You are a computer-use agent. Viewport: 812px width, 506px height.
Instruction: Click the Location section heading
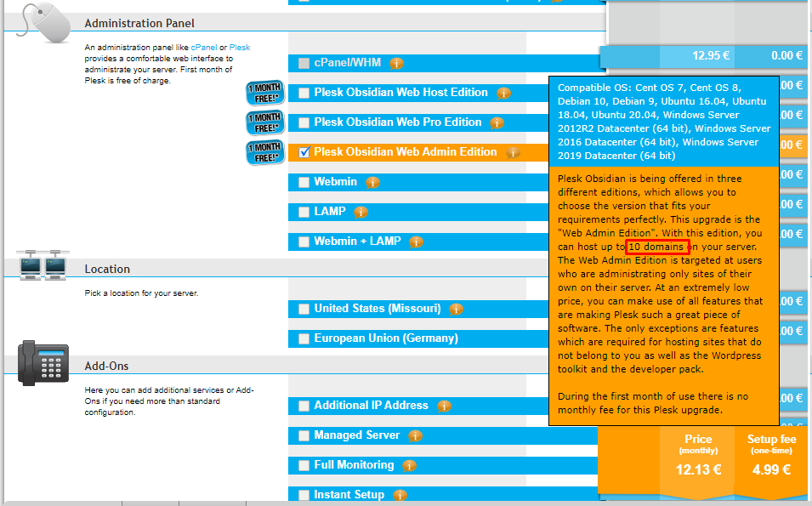[107, 270]
